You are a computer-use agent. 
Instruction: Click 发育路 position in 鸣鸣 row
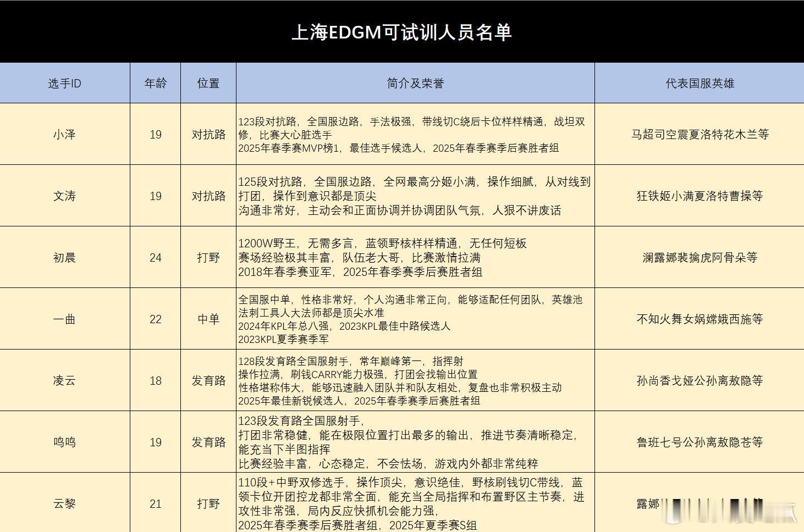tap(208, 442)
